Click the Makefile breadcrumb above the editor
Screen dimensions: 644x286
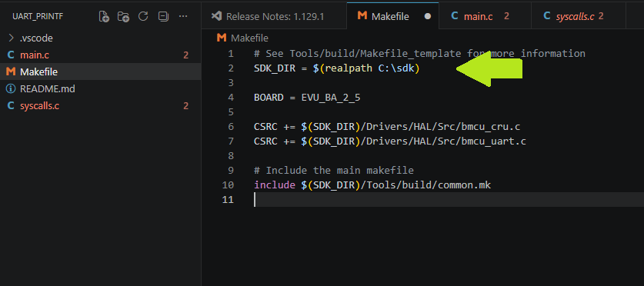242,38
